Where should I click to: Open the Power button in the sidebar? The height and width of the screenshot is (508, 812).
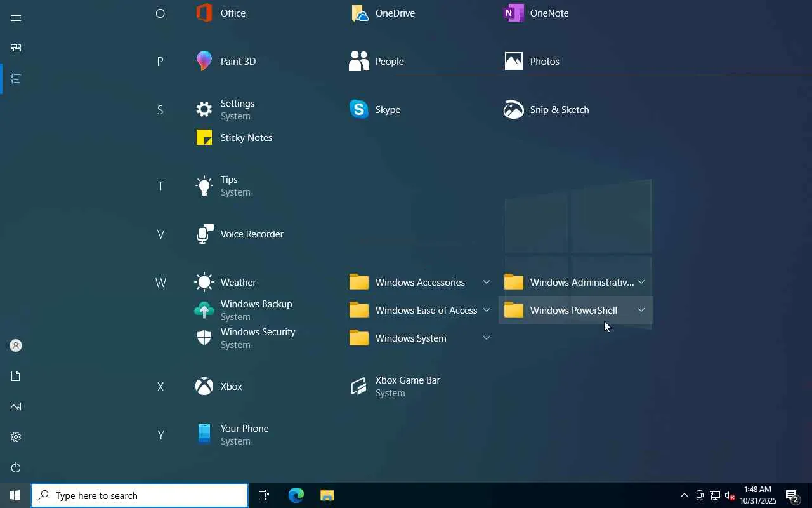pos(16,467)
